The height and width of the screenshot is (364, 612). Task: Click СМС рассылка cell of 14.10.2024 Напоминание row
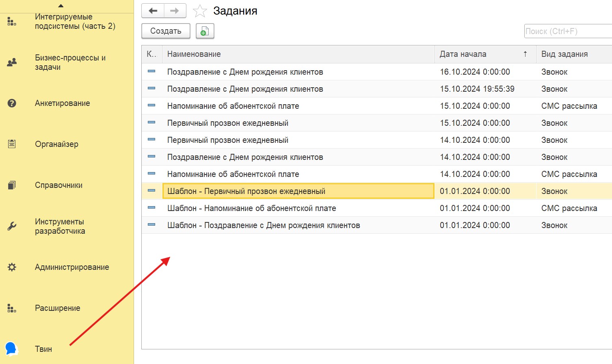pyautogui.click(x=574, y=174)
